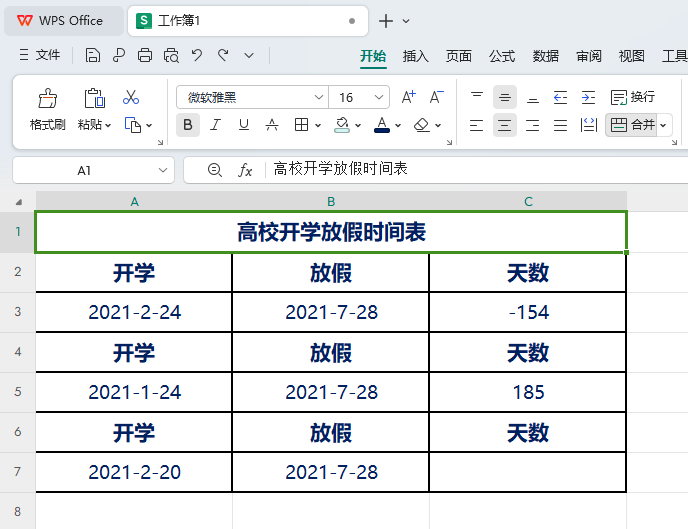Click new tab plus button

(386, 21)
